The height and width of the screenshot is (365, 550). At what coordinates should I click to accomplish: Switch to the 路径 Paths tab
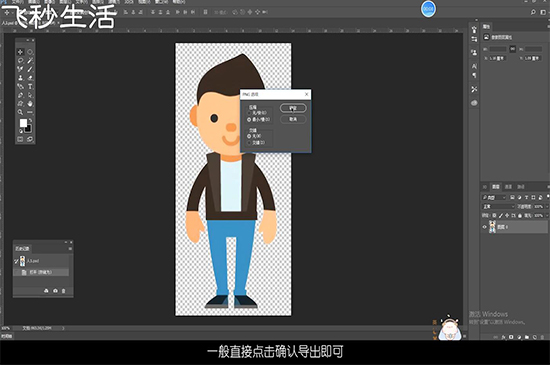pyautogui.click(x=521, y=187)
